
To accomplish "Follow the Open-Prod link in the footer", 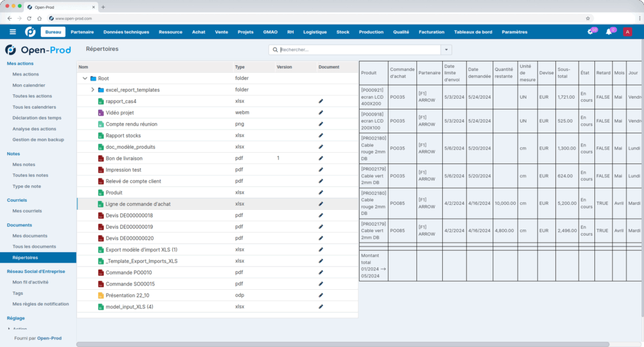I will (x=49, y=338).
